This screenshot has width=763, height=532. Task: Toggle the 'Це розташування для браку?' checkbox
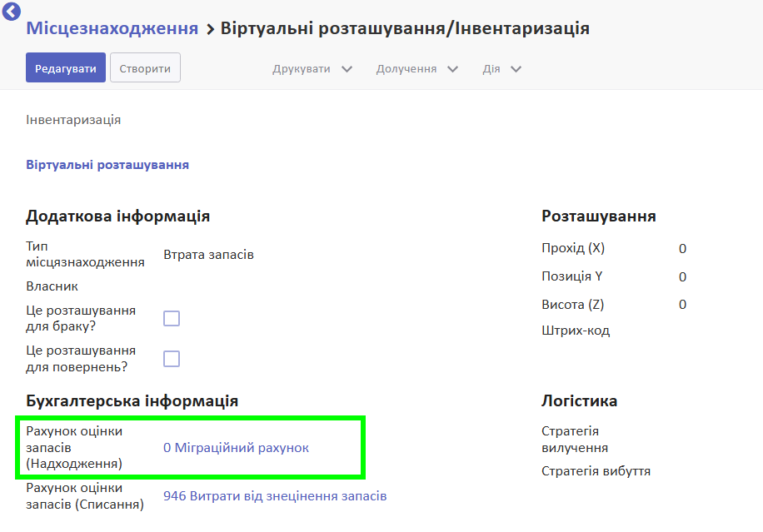[x=172, y=319]
